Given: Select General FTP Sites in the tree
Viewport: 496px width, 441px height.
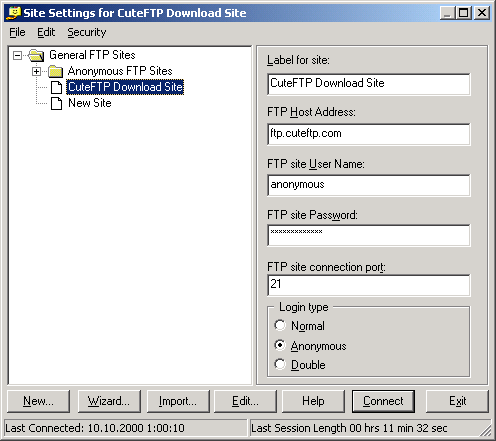Looking at the screenshot, I should [x=92, y=55].
